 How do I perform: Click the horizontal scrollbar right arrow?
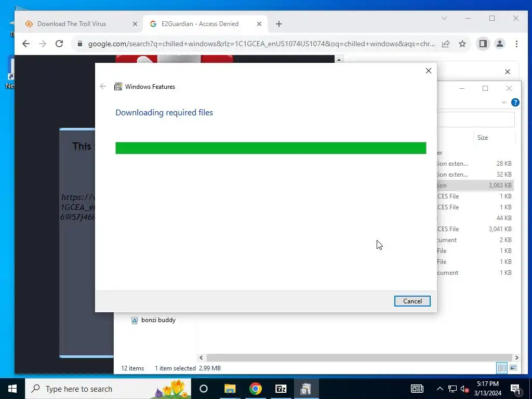517,357
